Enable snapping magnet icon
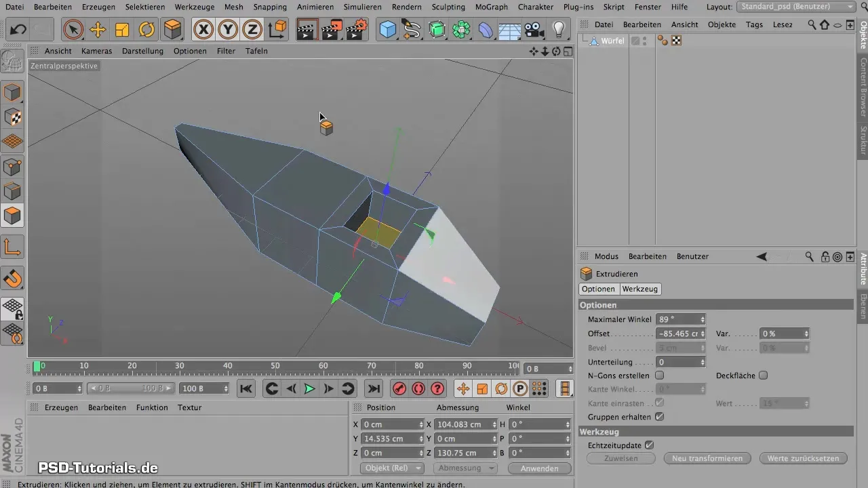 tap(13, 278)
